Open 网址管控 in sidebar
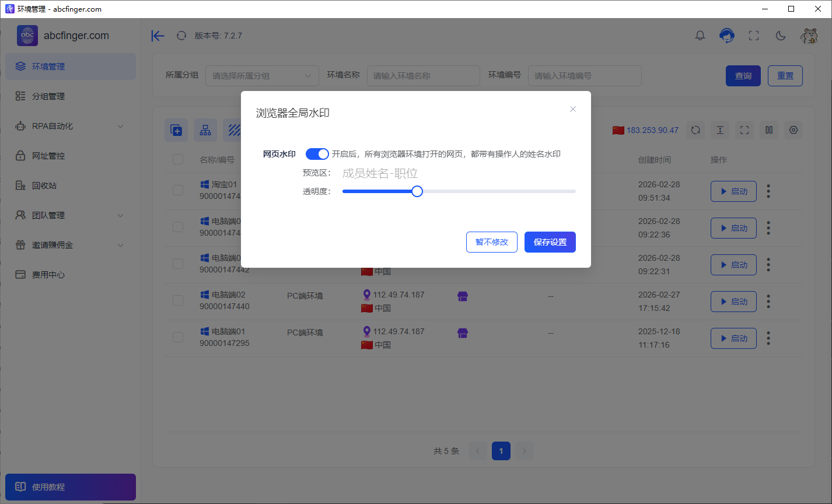The width and height of the screenshot is (832, 504). pos(71,156)
